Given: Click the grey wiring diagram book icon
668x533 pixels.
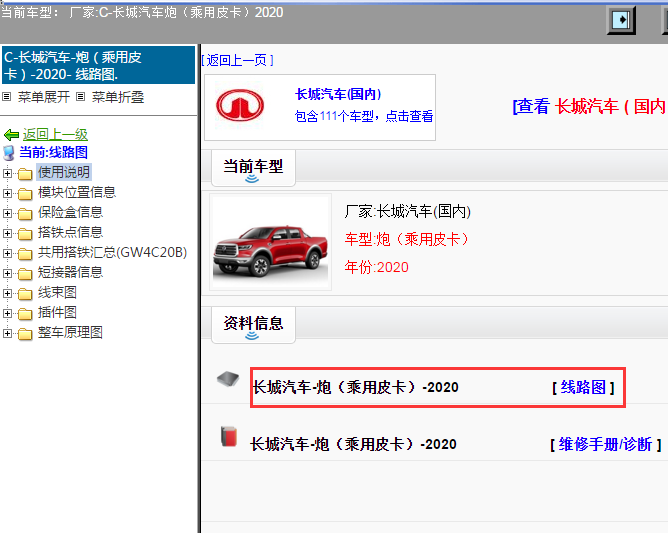Looking at the screenshot, I should tap(228, 378).
